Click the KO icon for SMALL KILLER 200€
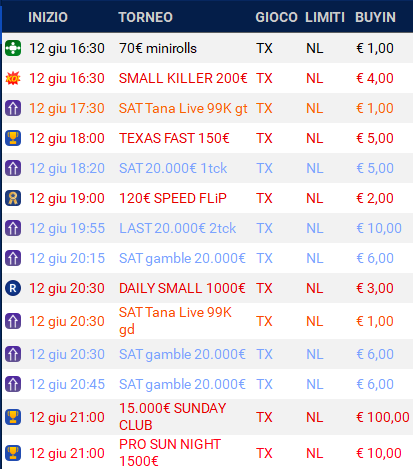 pyautogui.click(x=13, y=78)
